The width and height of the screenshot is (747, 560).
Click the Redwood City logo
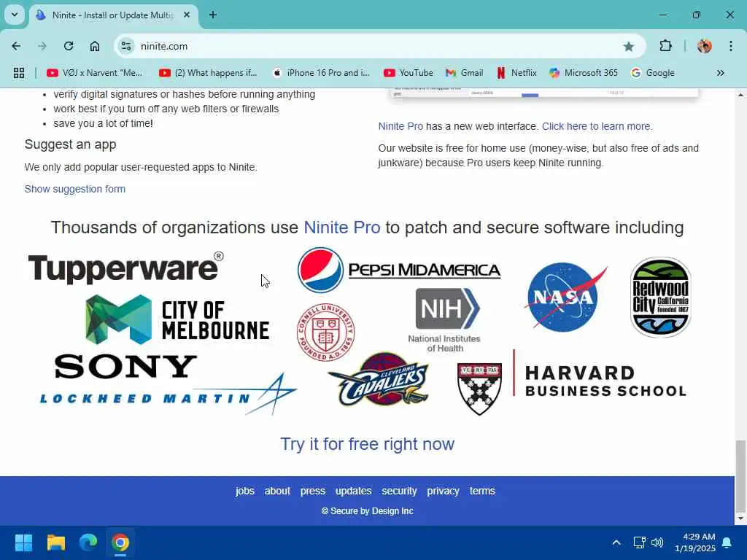pyautogui.click(x=661, y=297)
